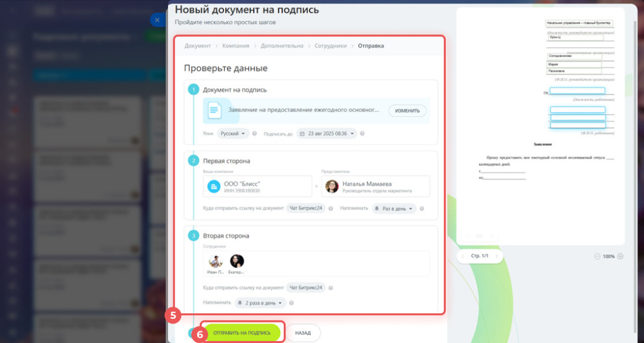Open help hint beside second party Чат Битрикс24
The width and height of the screenshot is (644, 343).
(x=331, y=288)
